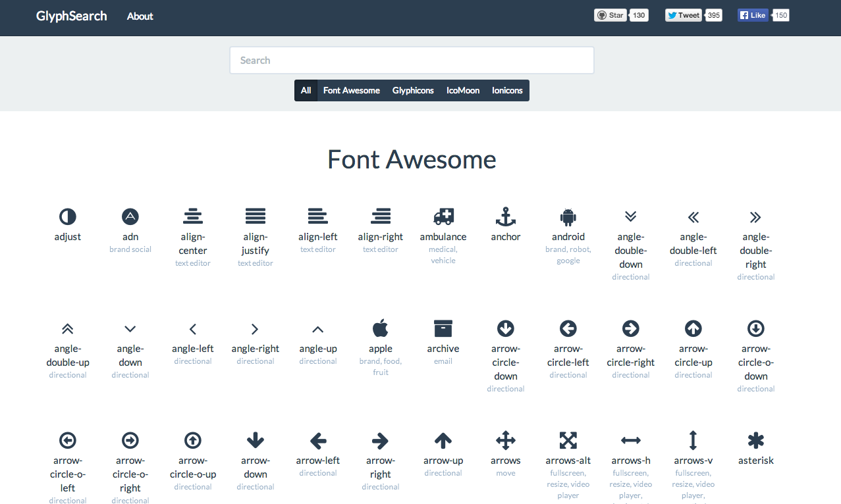Click the 'text editor' tag under align-justify
The width and height of the screenshot is (841, 504).
tap(256, 263)
